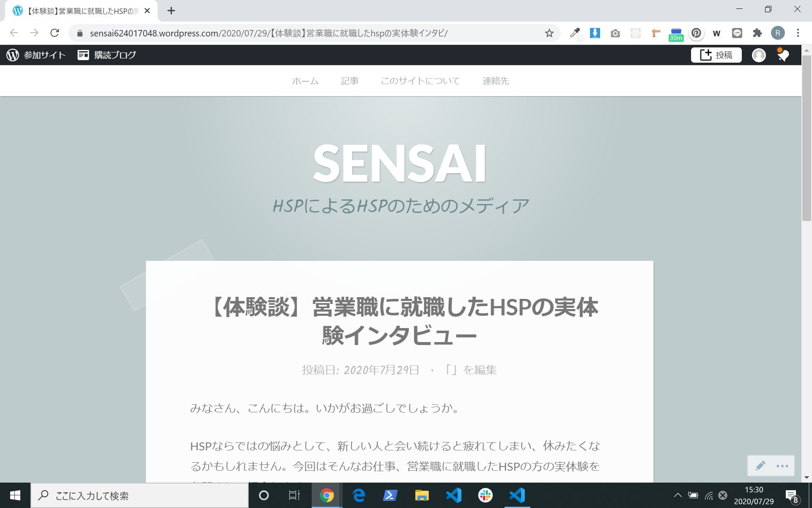Click the SENSAI site title
Image resolution: width=812 pixels, height=508 pixels.
pos(400,164)
